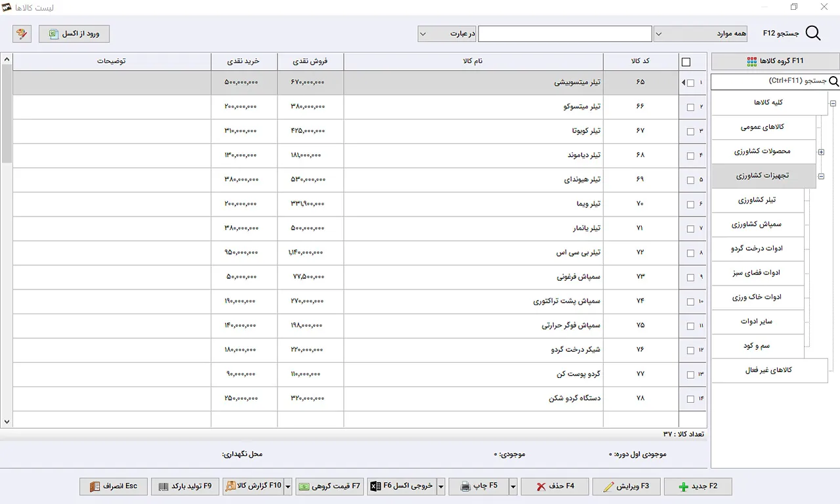Check the row checkbox for تیلر هیوندای
Screen dimensions: 840x504
pos(690,180)
